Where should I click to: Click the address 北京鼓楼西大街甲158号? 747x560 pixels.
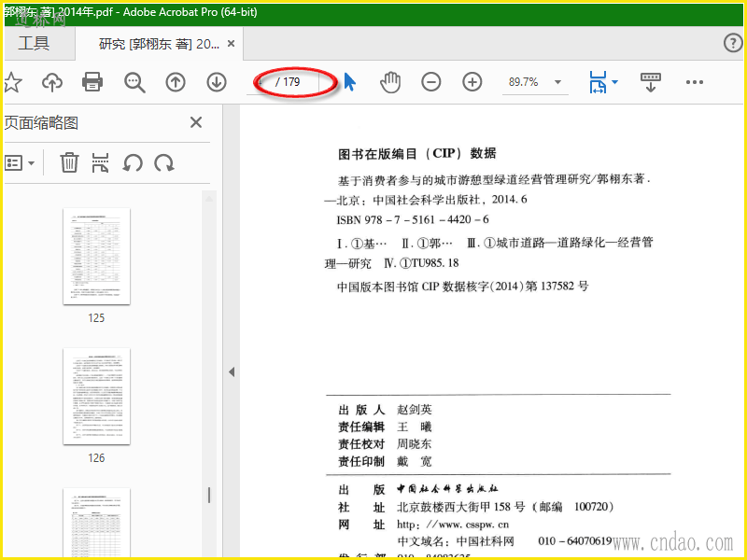click(460, 507)
